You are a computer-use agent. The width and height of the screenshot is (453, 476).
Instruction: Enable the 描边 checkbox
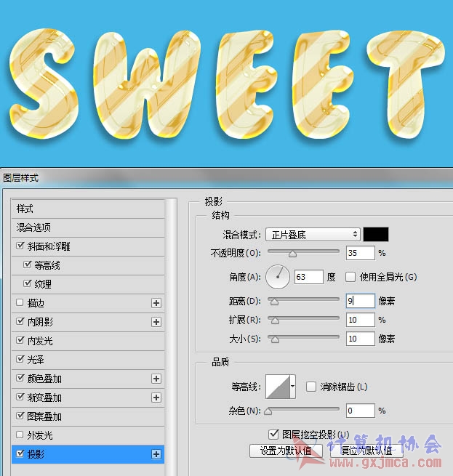point(20,302)
